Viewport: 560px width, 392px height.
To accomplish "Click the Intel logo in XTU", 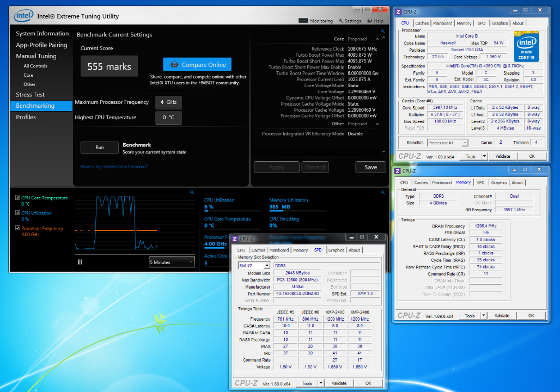I will pyautogui.click(x=23, y=16).
